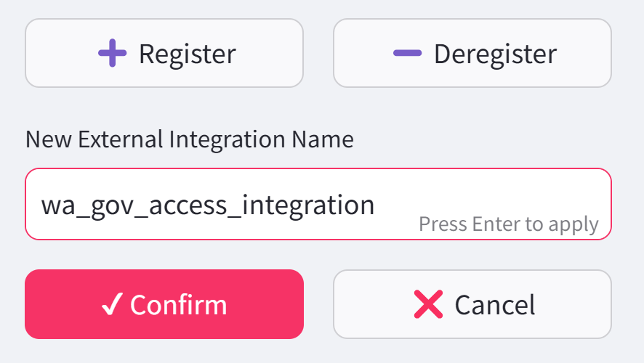
Task: Click the wa_gov_access_integration text
Action: pos(207,205)
